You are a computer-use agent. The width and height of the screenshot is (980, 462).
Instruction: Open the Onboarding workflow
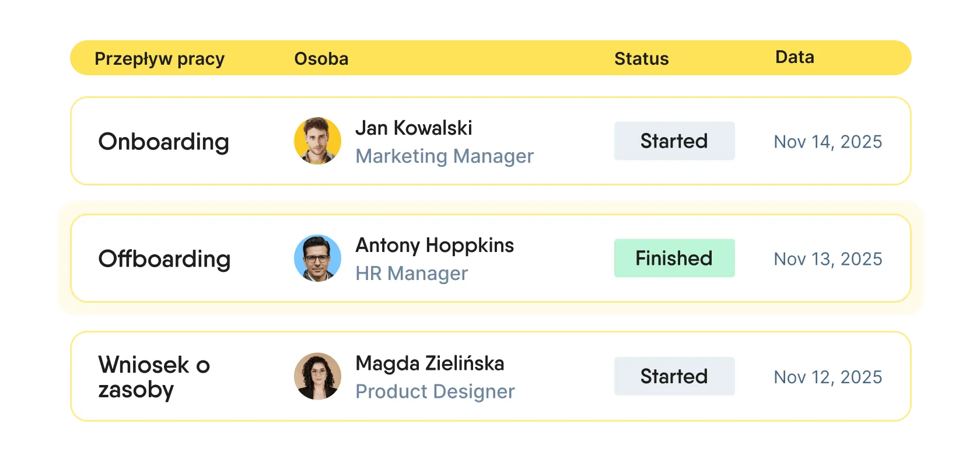pyautogui.click(x=163, y=142)
